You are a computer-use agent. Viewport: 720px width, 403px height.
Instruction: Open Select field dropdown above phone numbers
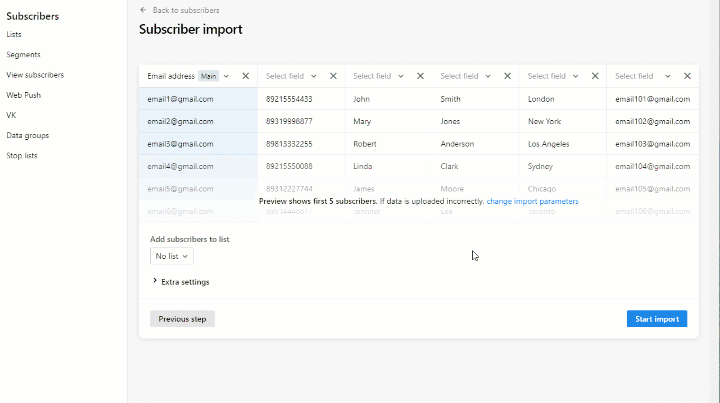291,76
